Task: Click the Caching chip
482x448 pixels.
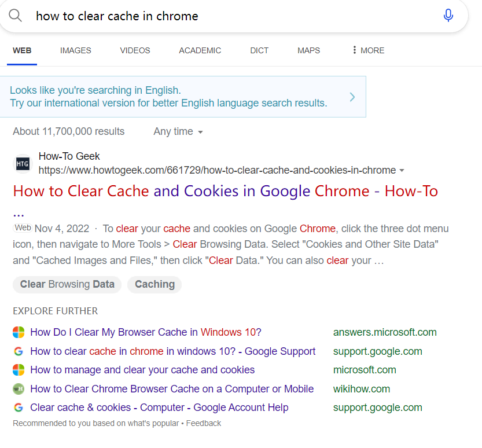Action: (x=154, y=284)
